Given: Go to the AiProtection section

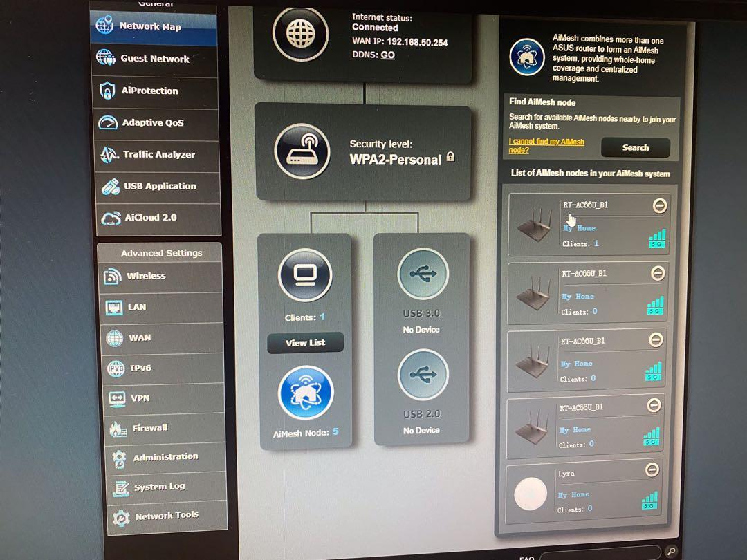Looking at the screenshot, I should (x=156, y=91).
